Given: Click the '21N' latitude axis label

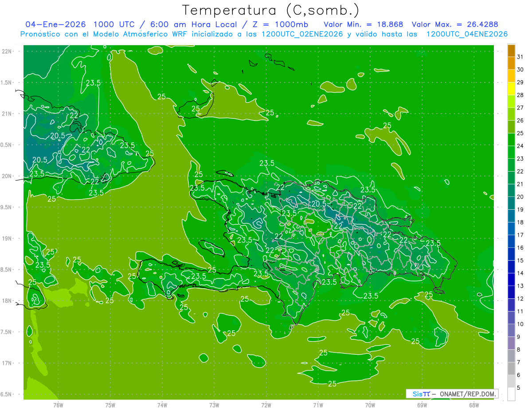Looking at the screenshot, I should coord(7,114).
